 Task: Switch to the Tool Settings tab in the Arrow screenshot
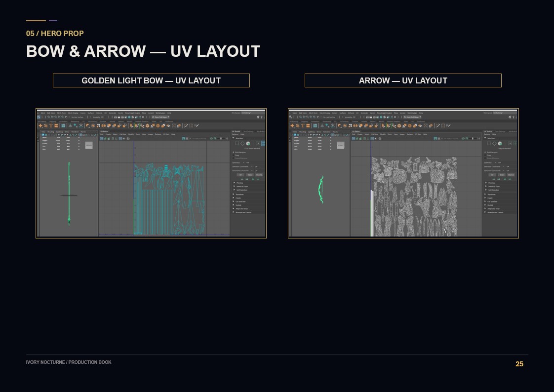tap(500, 131)
